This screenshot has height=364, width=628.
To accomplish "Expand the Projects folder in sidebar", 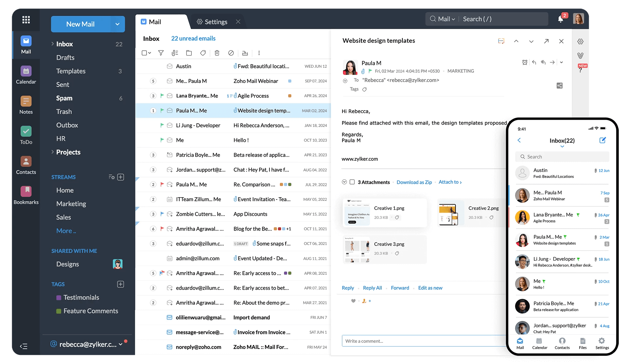I will (x=52, y=151).
